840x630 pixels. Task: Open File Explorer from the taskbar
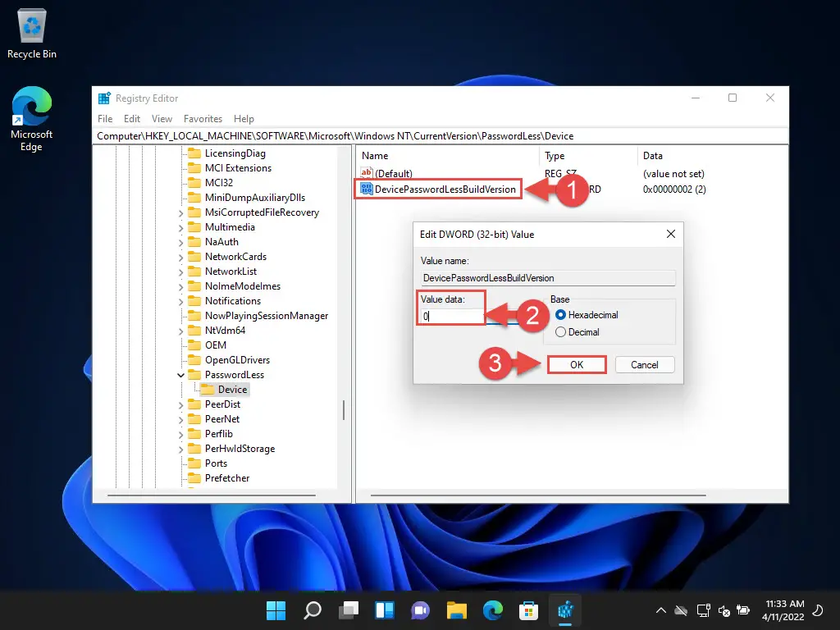[x=457, y=610]
